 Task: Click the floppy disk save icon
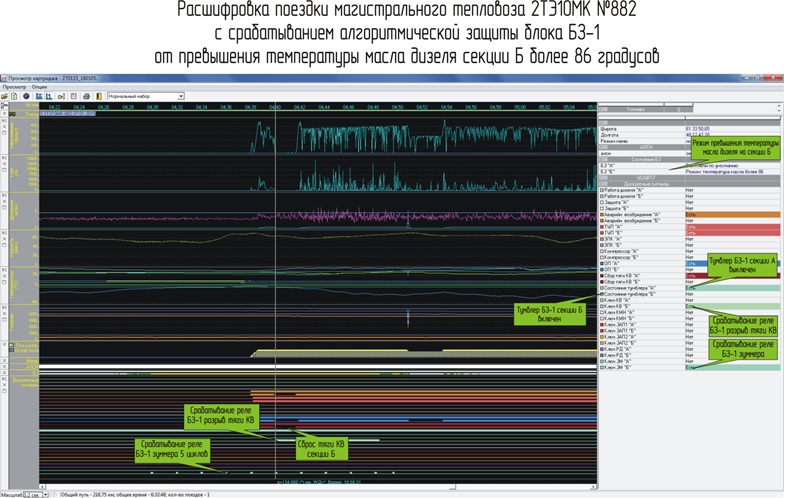pos(72,96)
